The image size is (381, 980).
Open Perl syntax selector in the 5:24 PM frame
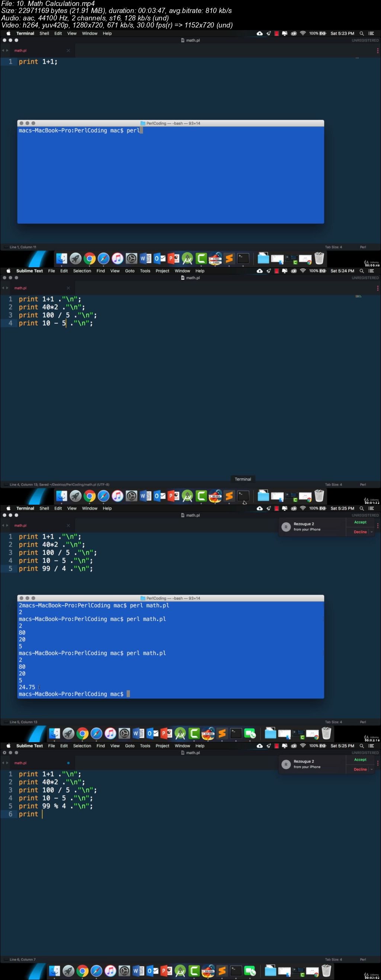(363, 484)
